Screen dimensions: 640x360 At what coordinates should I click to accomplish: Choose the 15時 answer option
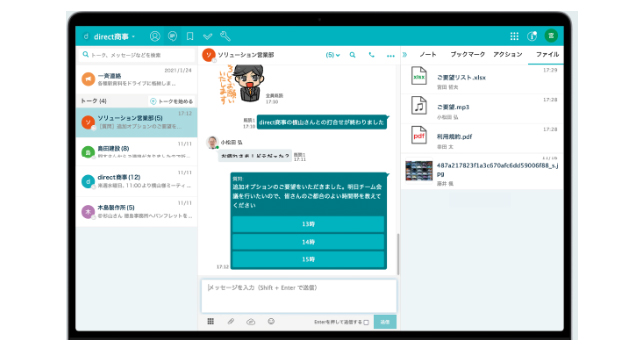tap(308, 259)
